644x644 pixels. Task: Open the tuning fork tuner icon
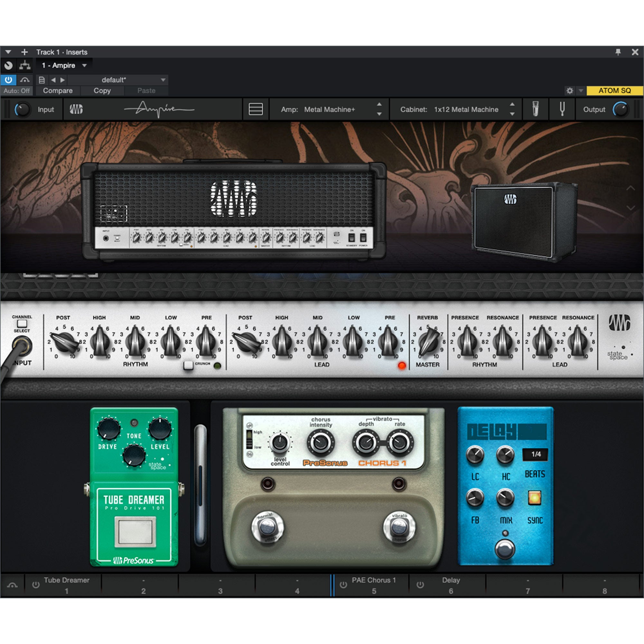[x=561, y=109]
